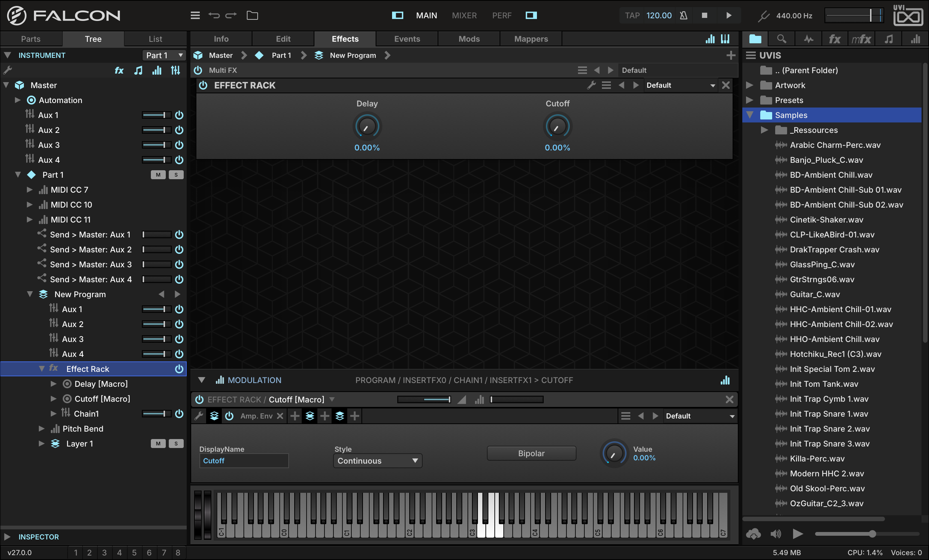
Task: Open the mfx browser tab
Action: pyautogui.click(x=861, y=39)
